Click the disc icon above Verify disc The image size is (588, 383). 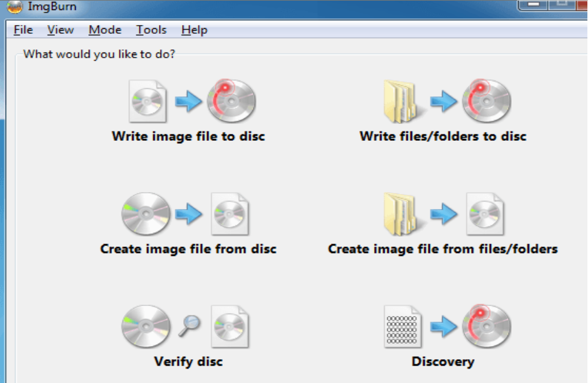146,326
